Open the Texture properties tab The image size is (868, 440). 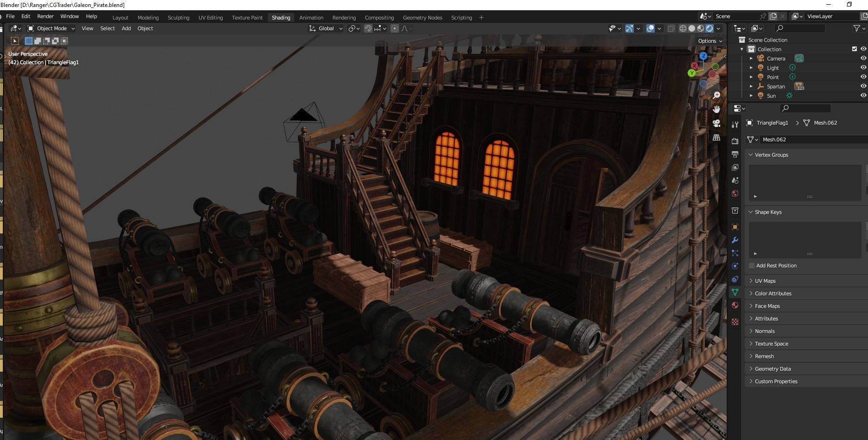tap(735, 322)
